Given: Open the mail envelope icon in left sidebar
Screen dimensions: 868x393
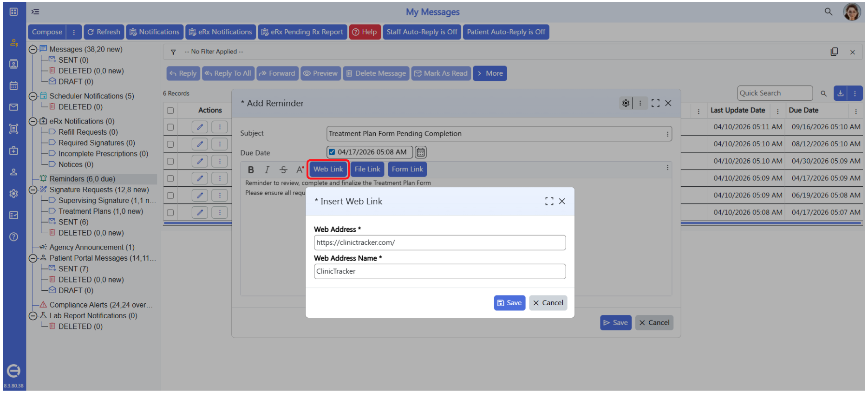Looking at the screenshot, I should pyautogui.click(x=13, y=107).
